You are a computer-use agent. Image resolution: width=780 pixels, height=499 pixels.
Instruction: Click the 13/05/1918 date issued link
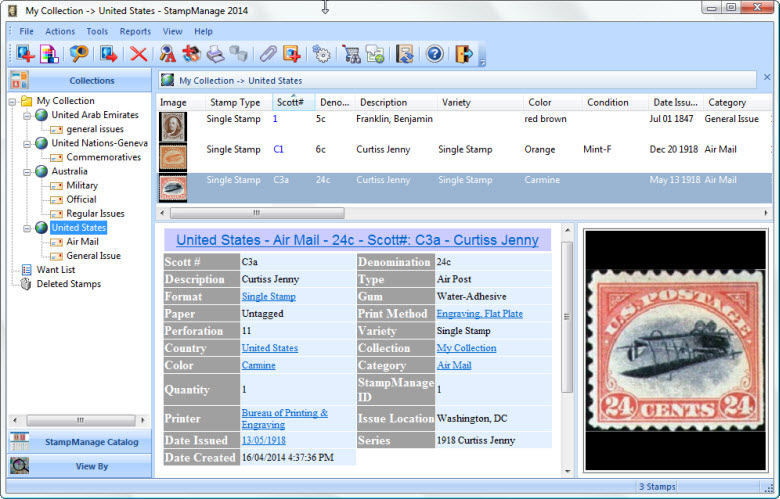(x=264, y=440)
